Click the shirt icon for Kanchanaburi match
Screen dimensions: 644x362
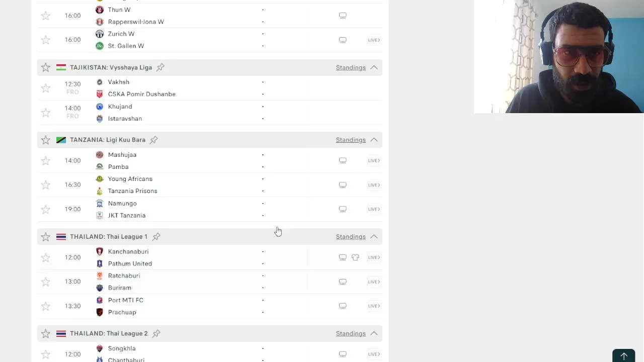coord(355,257)
